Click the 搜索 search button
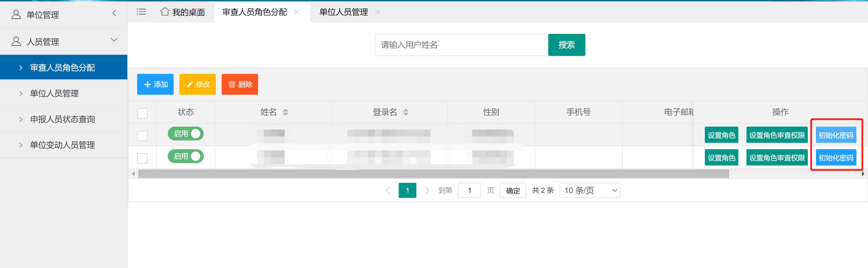The image size is (868, 268). pyautogui.click(x=567, y=45)
